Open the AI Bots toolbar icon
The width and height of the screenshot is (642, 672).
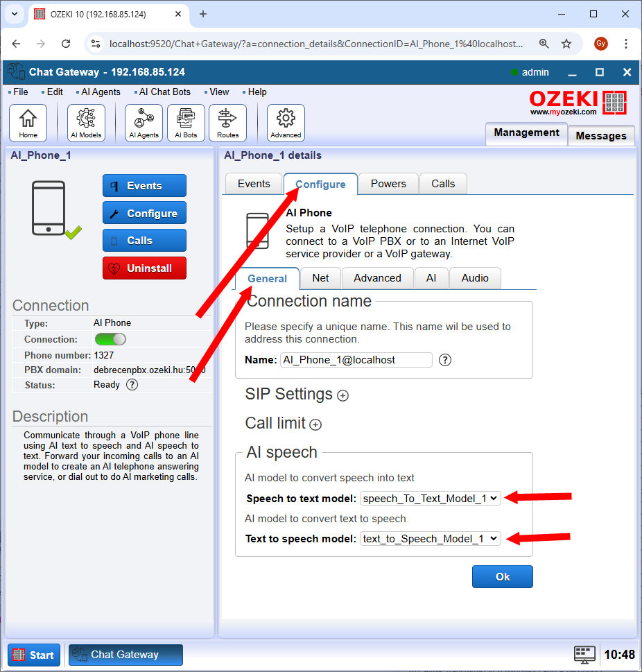[x=186, y=123]
